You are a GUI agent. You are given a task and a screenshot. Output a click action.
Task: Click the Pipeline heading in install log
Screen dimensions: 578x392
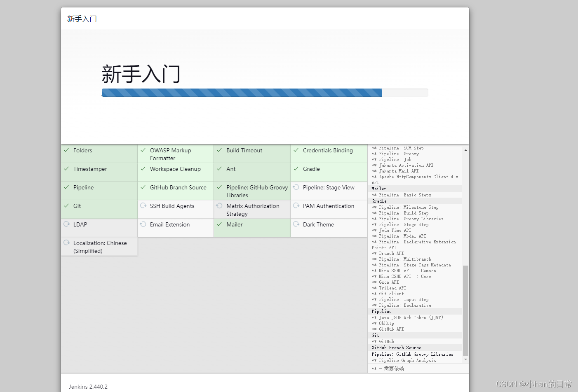click(381, 311)
